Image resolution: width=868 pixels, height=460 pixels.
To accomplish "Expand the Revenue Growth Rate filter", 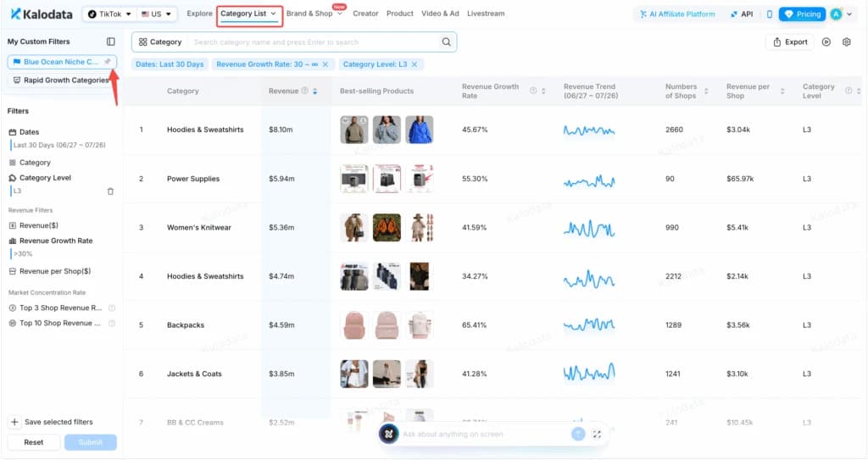I will coord(50,241).
